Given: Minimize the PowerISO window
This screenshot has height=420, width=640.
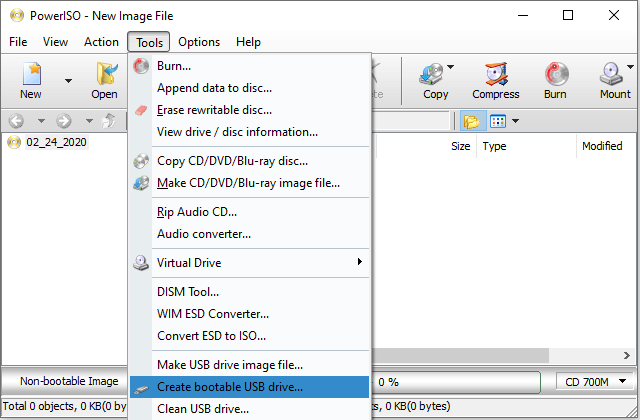Looking at the screenshot, I should point(523,16).
